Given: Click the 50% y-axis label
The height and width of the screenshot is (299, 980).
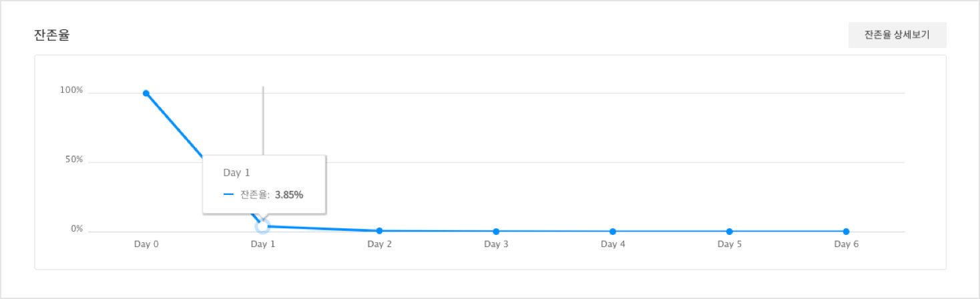Looking at the screenshot, I should click(x=73, y=160).
